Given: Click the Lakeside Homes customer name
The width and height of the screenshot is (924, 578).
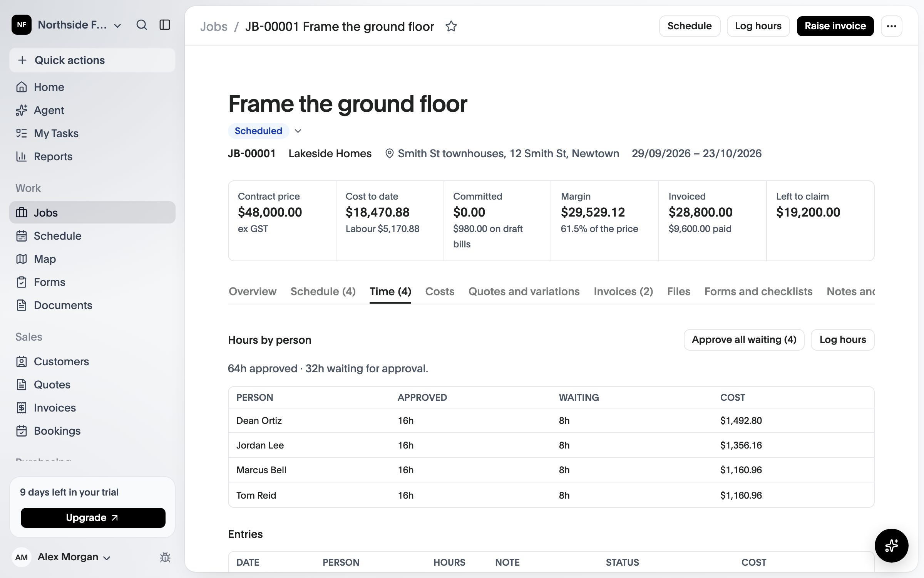Looking at the screenshot, I should [x=330, y=153].
